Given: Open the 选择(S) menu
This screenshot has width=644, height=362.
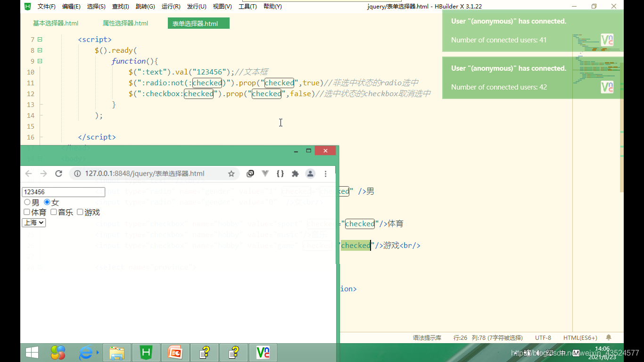Looking at the screenshot, I should 96,7.
